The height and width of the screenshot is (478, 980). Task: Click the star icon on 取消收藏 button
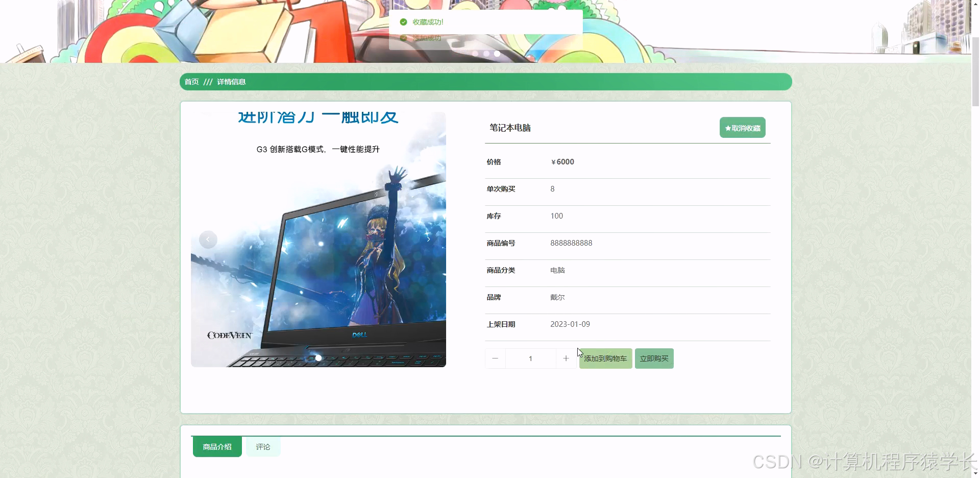[727, 128]
